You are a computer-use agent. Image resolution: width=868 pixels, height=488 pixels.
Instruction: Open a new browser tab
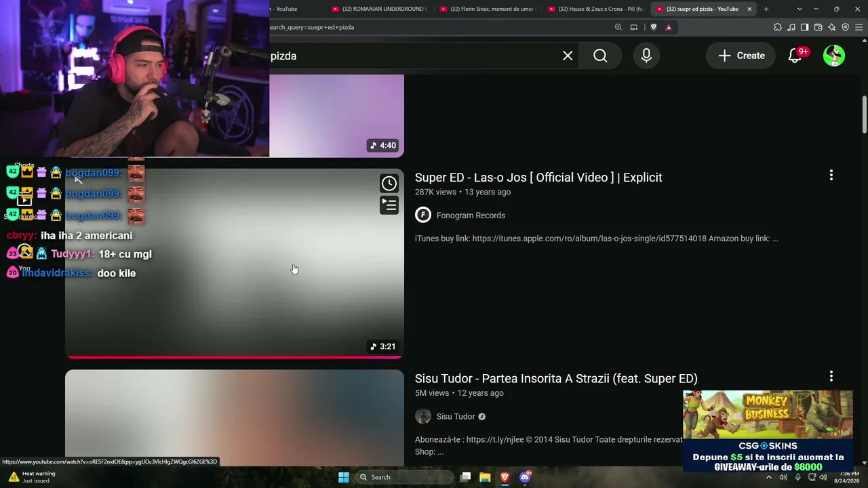pyautogui.click(x=766, y=9)
